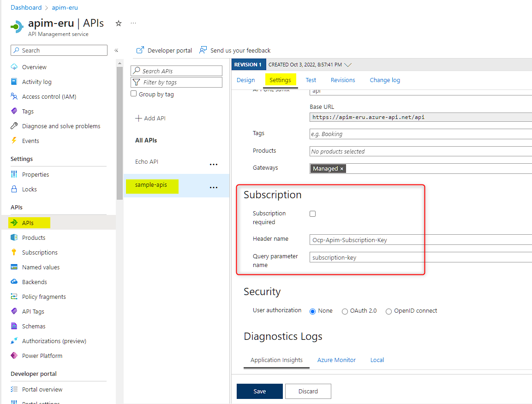
Task: Click the Portal overview icon
Action: (x=14, y=389)
